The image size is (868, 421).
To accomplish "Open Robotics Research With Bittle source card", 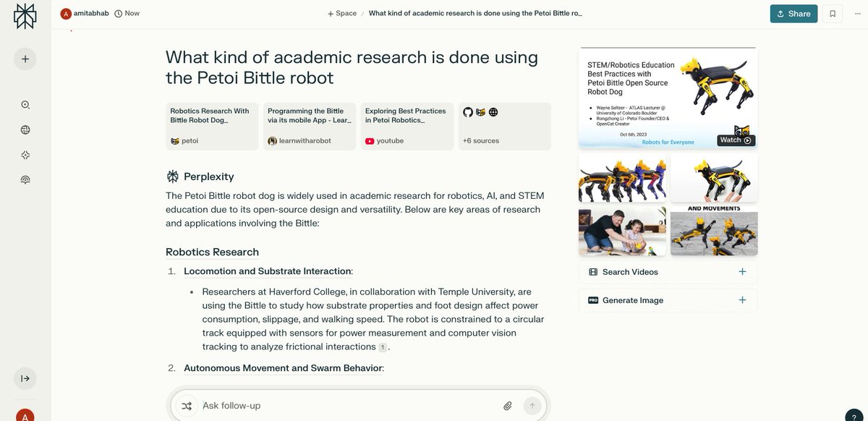I will (212, 126).
